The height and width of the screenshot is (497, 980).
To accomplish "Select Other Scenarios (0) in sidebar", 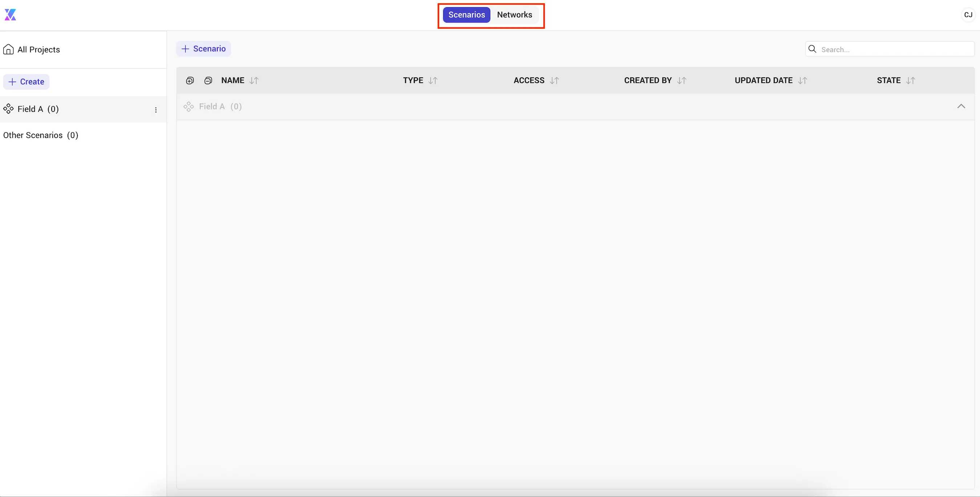I will [x=41, y=135].
